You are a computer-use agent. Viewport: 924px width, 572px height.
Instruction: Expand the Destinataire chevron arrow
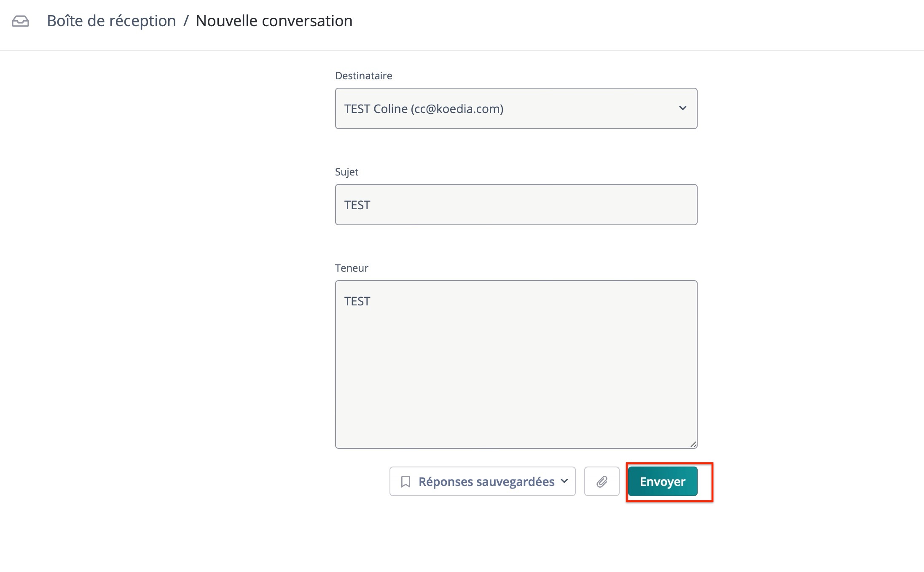(682, 108)
